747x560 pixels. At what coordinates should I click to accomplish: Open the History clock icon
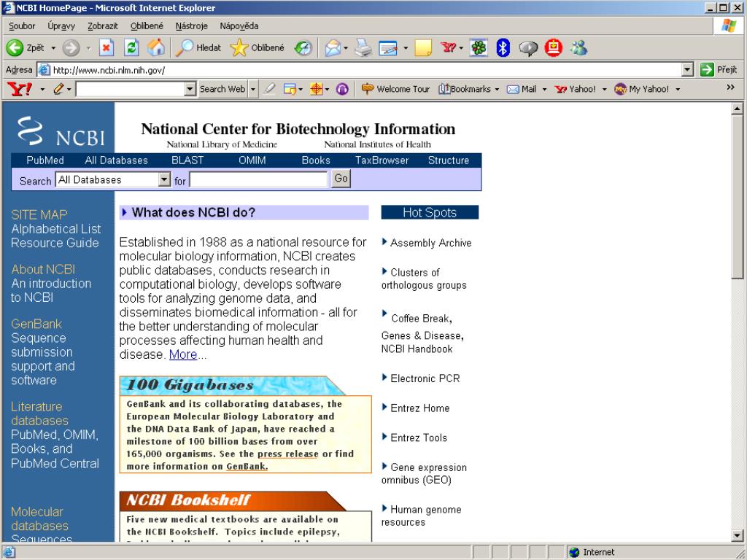tap(303, 47)
